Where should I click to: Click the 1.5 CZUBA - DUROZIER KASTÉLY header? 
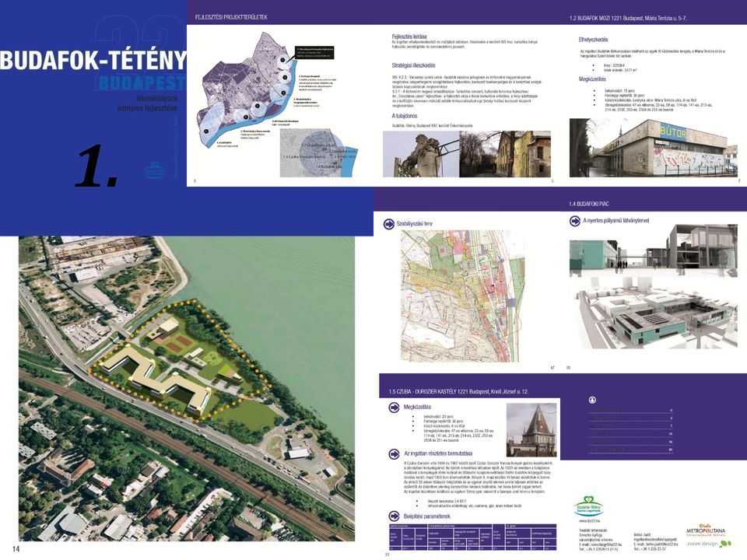(458, 391)
